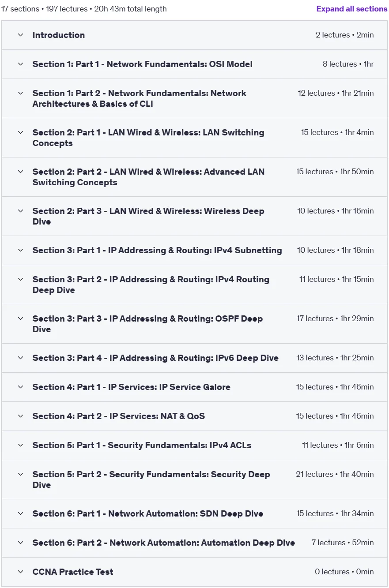
Task: Click the chevron icon beside Introduction
Action: (20, 35)
